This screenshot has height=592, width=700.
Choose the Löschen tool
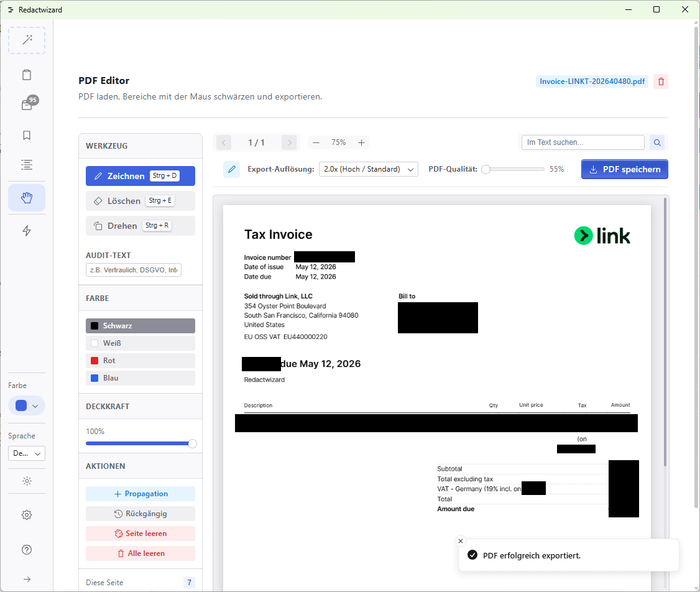(140, 201)
